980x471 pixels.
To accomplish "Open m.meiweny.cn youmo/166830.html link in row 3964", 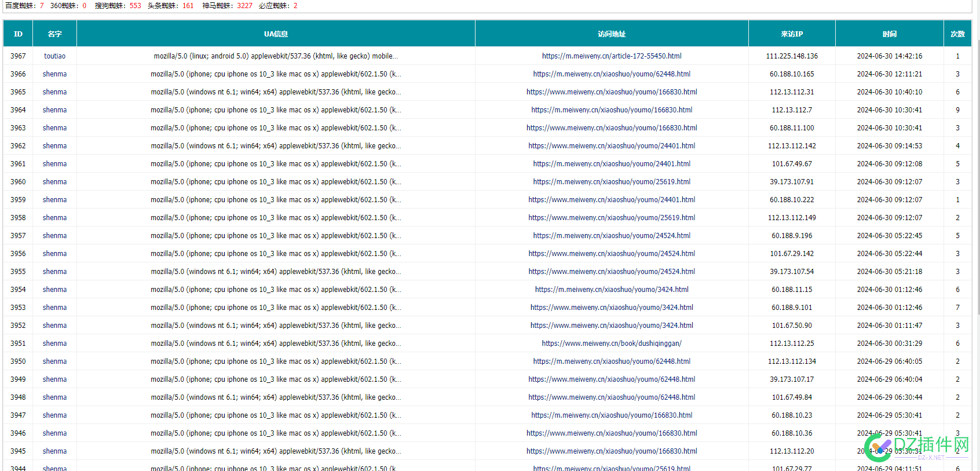I will point(612,110).
